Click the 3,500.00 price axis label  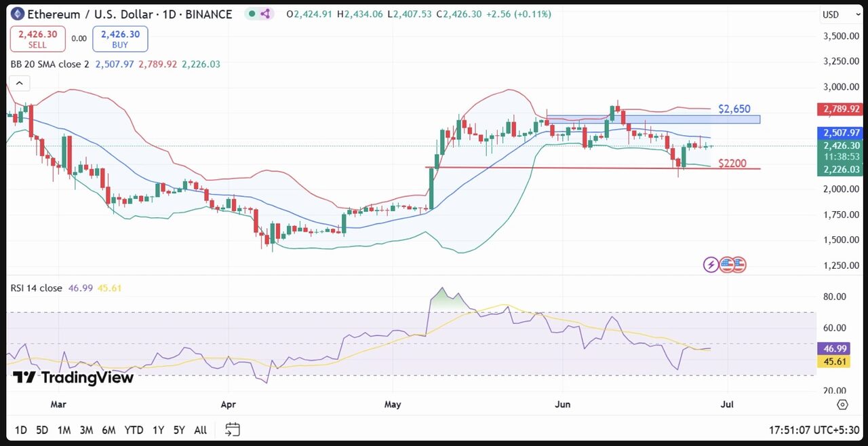coord(841,36)
